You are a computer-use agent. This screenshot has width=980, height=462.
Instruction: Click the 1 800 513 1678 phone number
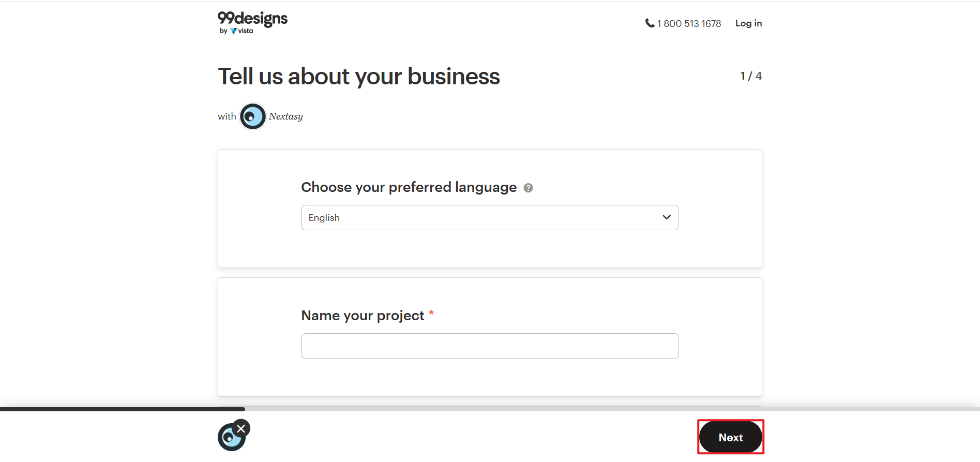click(689, 24)
